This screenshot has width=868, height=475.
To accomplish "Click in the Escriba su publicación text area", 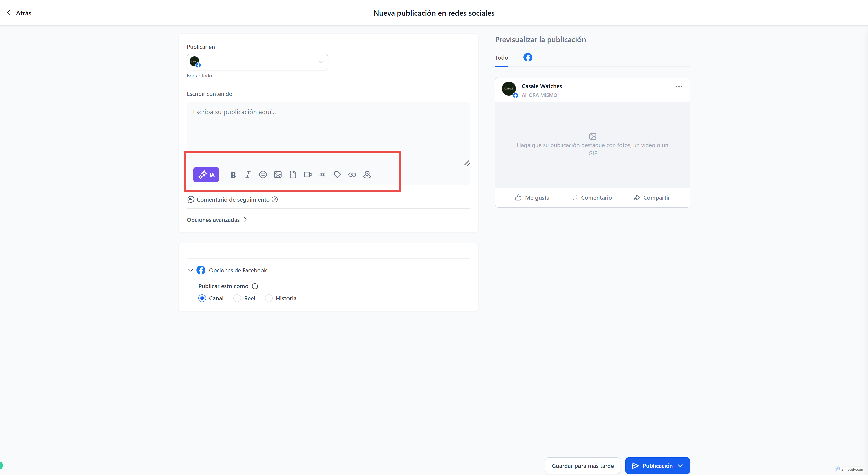I will tap(328, 128).
